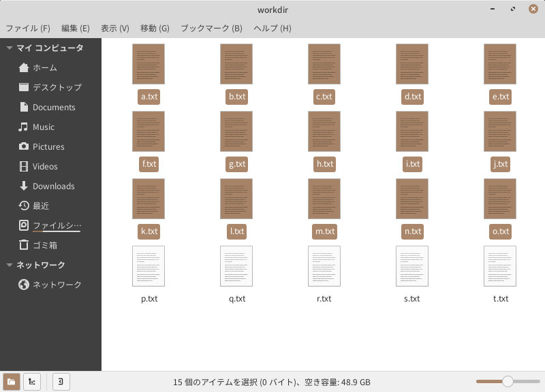Hide the sidebar with bottom button
The width and height of the screenshot is (545, 392).
(x=61, y=382)
